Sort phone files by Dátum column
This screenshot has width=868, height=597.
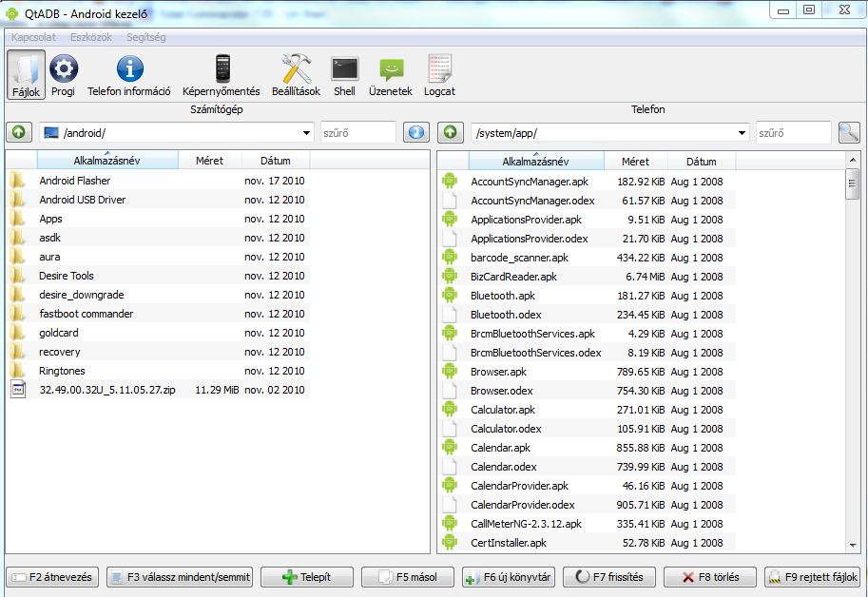[x=702, y=162]
